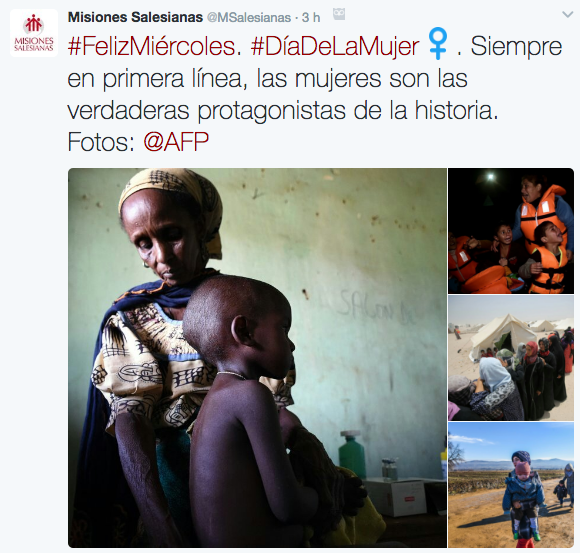Click the moon light in the night rescue photo
The image size is (580, 553).
tap(490, 177)
